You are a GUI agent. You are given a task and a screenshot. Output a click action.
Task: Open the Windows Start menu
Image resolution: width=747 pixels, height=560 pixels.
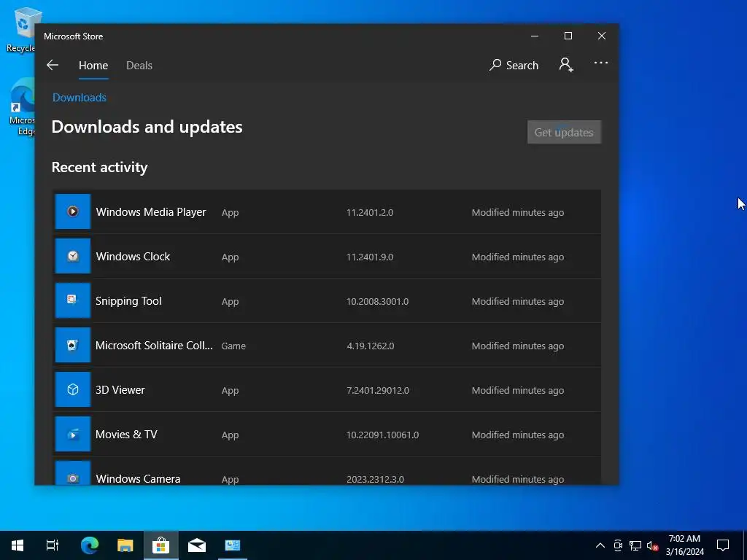coord(18,545)
